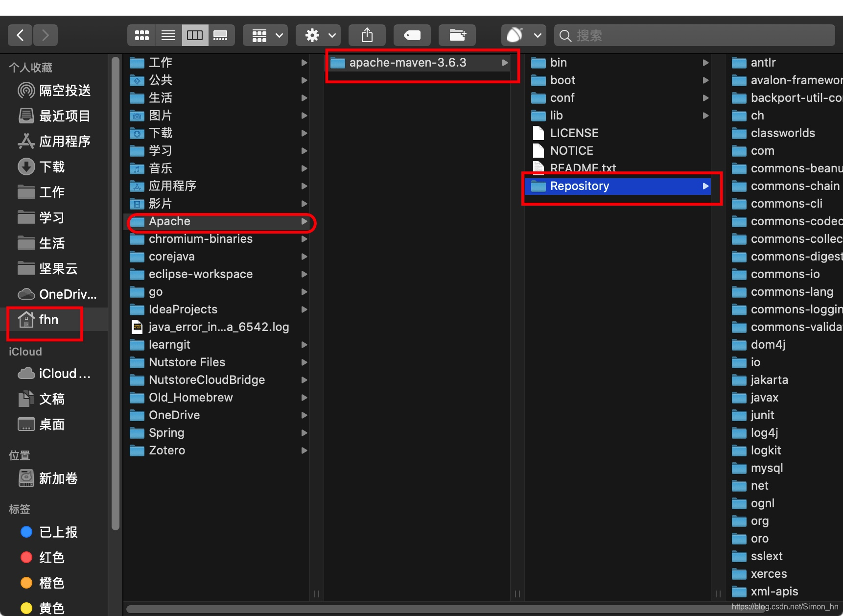Switch to list view

point(168,35)
